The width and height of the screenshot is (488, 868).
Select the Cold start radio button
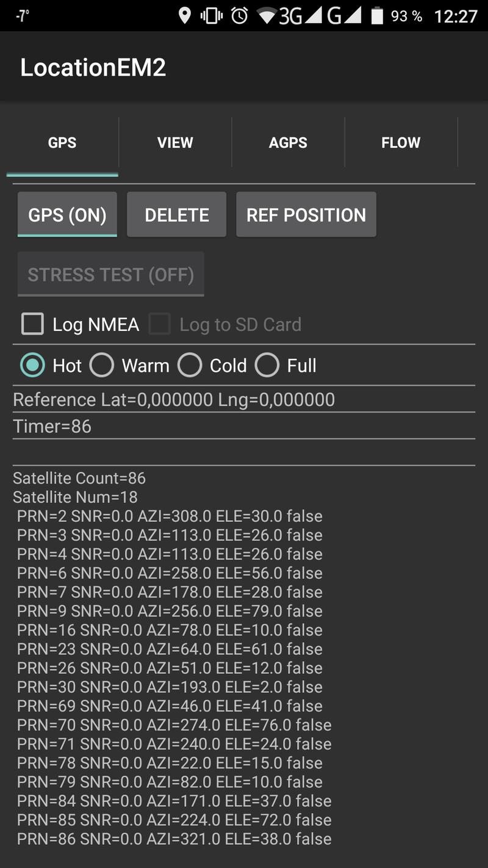coord(190,365)
